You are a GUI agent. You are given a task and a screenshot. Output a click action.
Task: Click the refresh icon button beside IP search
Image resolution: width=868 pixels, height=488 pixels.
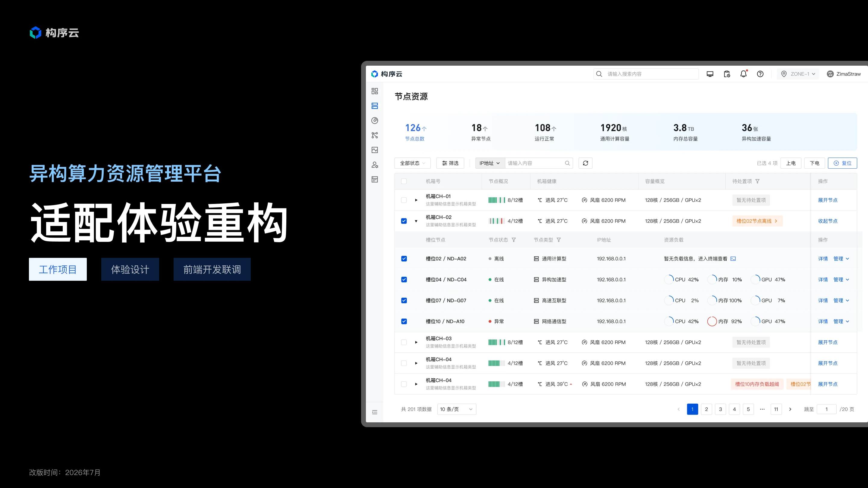pos(586,163)
